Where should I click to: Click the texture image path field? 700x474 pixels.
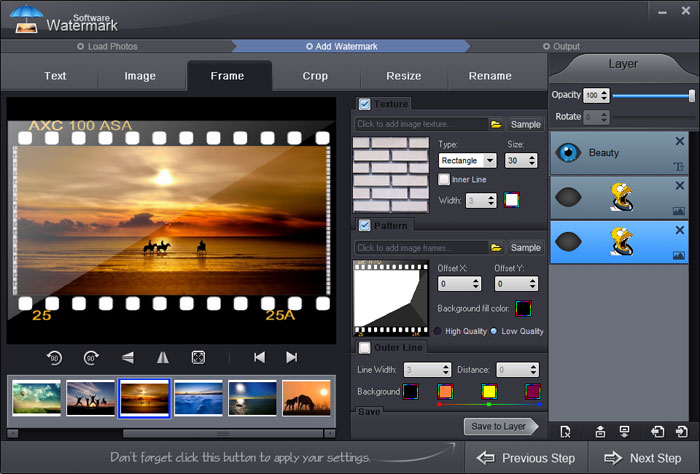coord(421,124)
